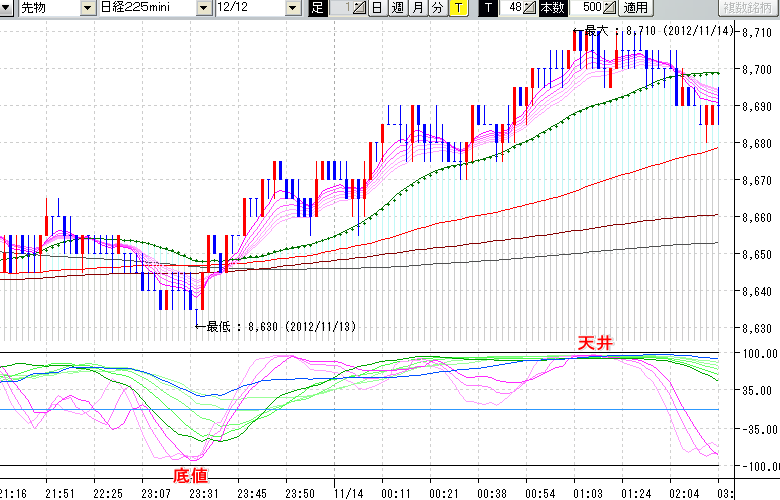Click the 最低 8,630 low price marker
Viewport: 780px width, 500px height.
click(275, 326)
